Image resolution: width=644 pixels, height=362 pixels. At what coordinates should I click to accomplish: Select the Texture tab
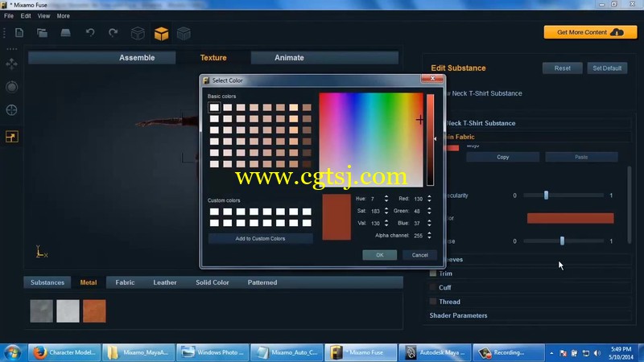(x=213, y=58)
